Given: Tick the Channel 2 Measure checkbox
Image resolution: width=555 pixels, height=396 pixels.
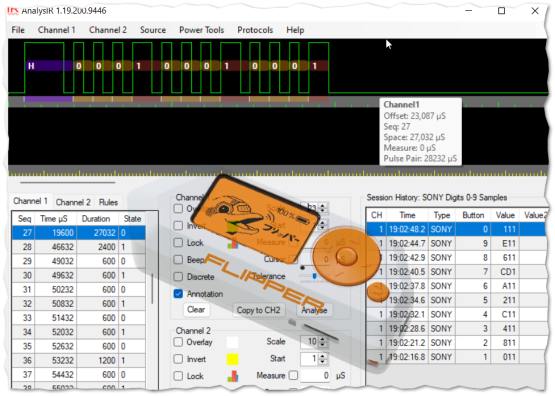Looking at the screenshot, I should coord(293,375).
